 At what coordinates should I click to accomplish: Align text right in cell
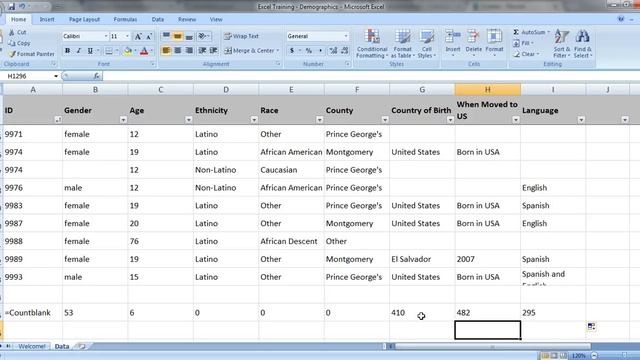click(x=189, y=50)
